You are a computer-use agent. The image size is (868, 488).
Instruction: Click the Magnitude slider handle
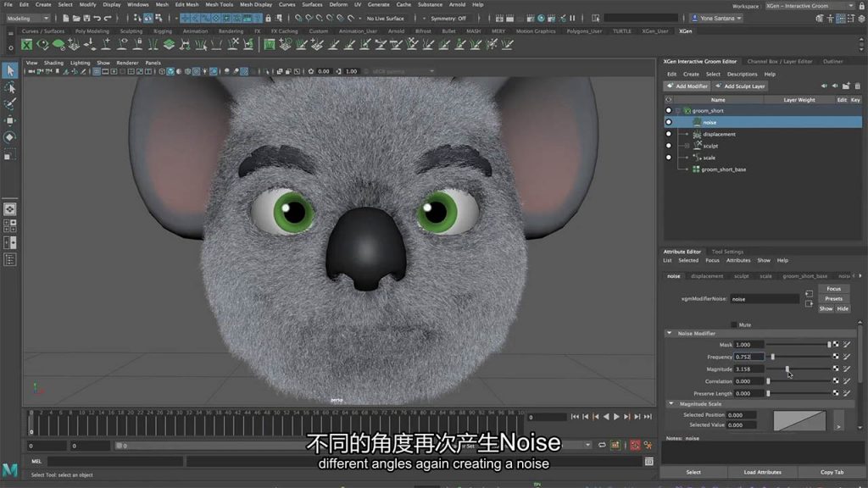(787, 369)
